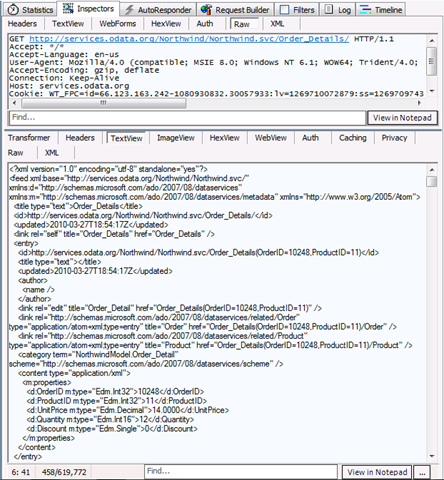This screenshot has width=444, height=480.
Task: Click the response Find input field
Action: tap(241, 471)
